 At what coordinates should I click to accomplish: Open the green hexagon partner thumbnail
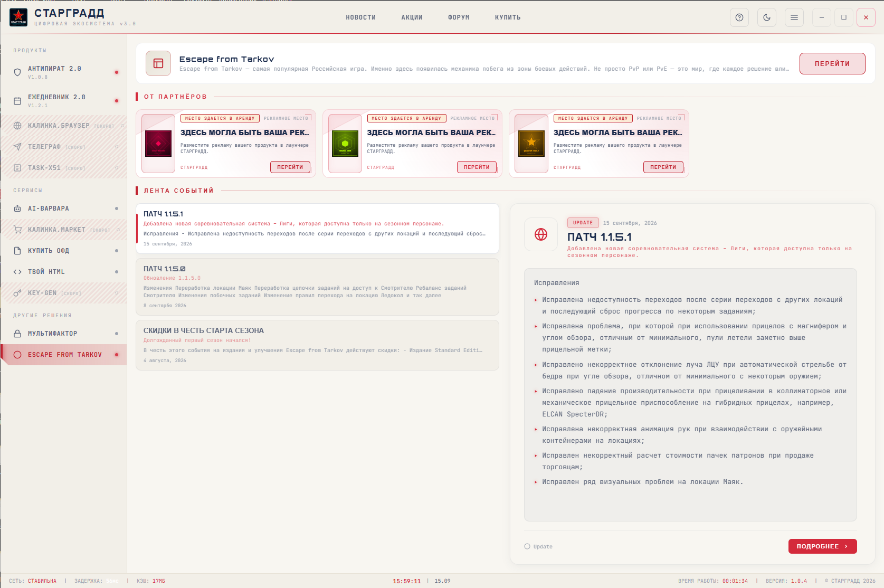(345, 144)
